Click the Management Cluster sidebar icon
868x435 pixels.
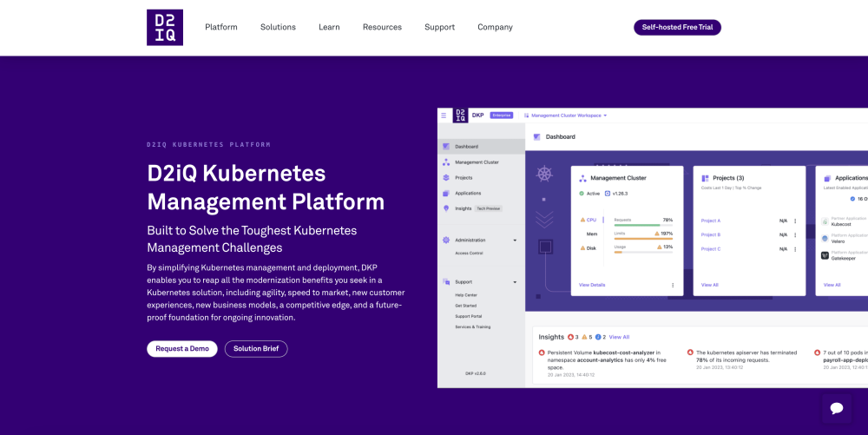click(x=446, y=162)
